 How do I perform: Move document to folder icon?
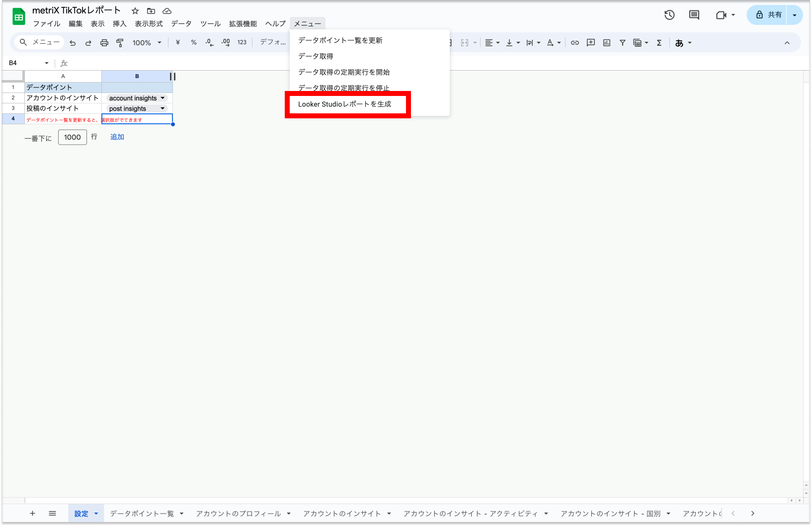coord(151,11)
